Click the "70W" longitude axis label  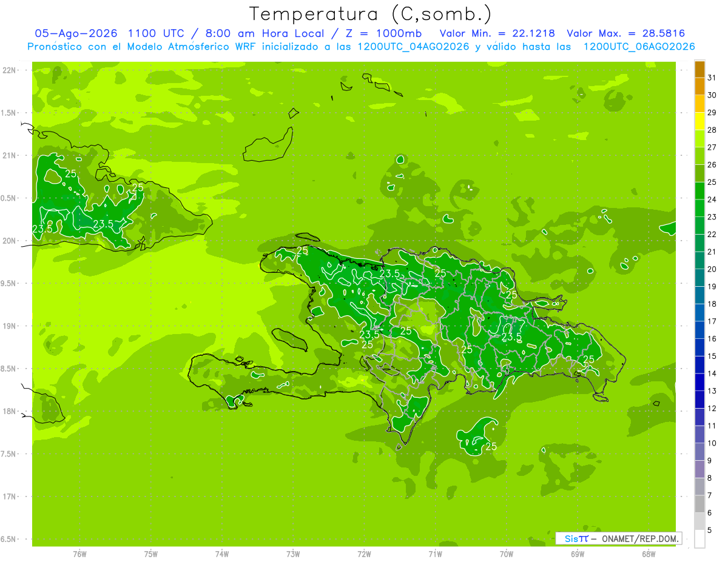tap(507, 554)
